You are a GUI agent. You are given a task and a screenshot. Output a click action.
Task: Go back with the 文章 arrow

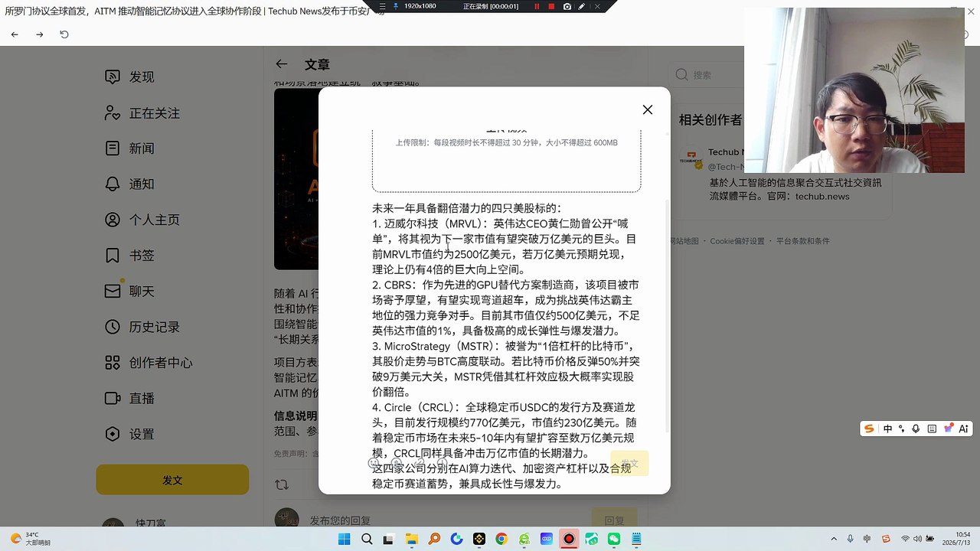282,64
